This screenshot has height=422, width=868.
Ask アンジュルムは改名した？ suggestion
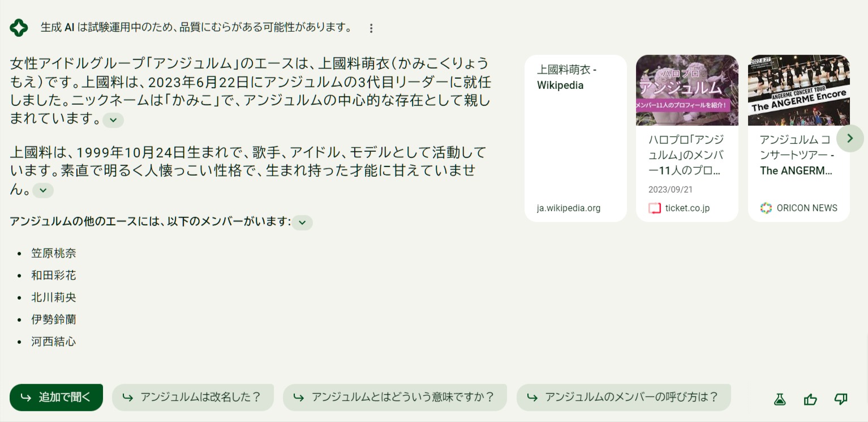pyautogui.click(x=193, y=397)
